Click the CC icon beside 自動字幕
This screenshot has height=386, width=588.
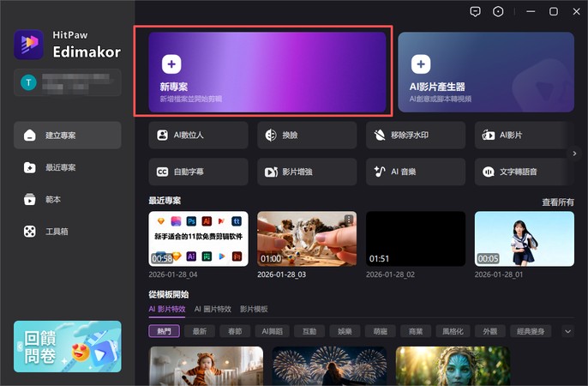[162, 172]
